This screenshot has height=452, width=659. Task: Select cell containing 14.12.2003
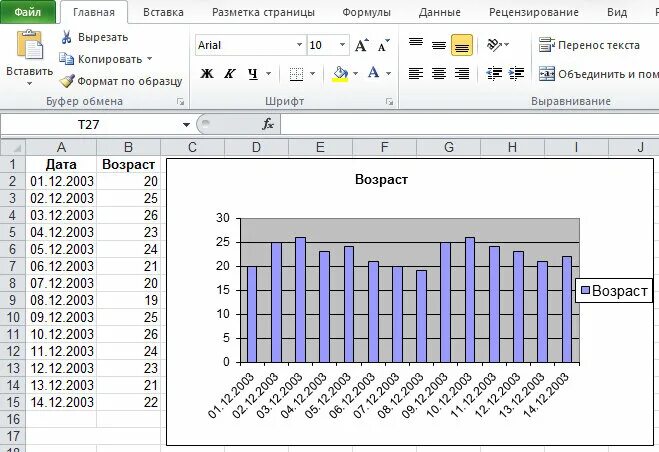coord(61,402)
